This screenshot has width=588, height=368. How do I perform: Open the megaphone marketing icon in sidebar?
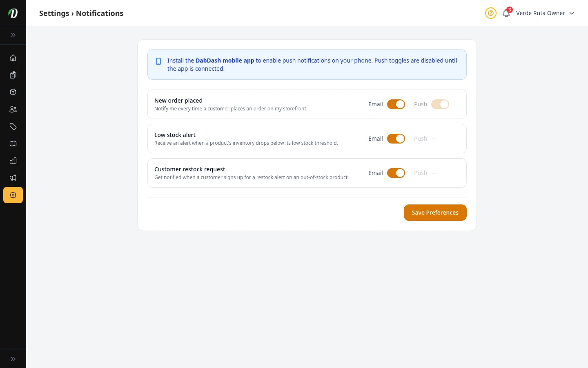coord(13,178)
